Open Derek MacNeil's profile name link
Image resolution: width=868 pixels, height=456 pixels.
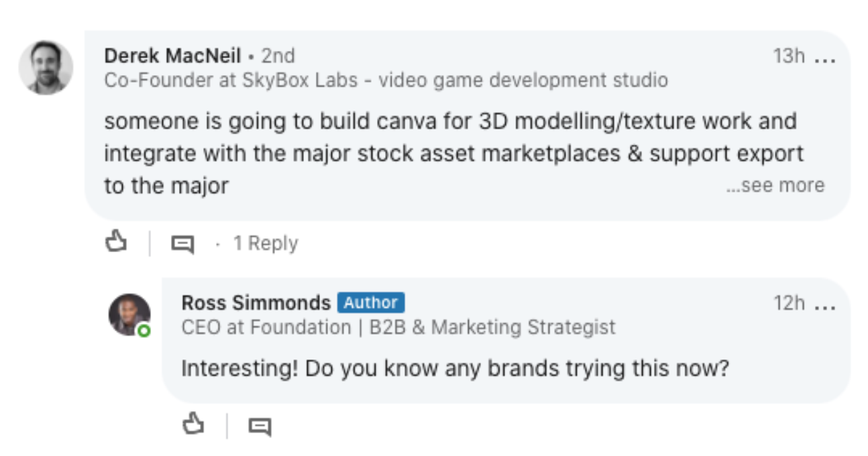pos(172,56)
